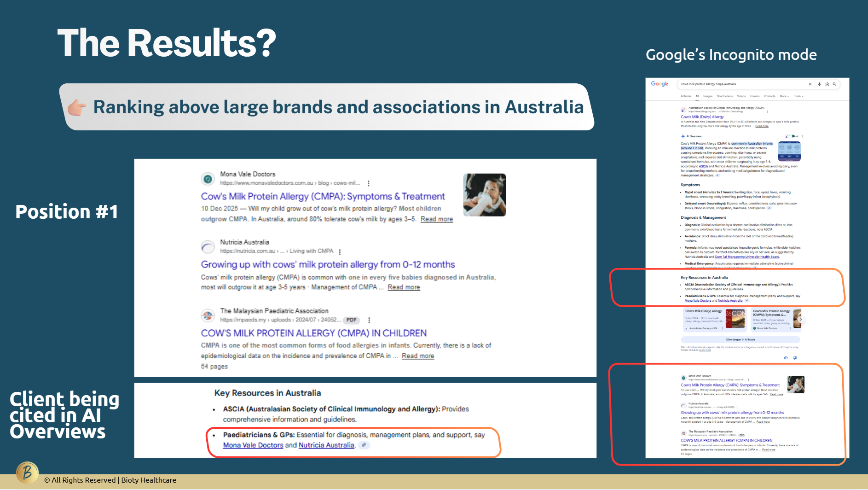
Task: Go to the Videos tab
Action: [x=741, y=96]
